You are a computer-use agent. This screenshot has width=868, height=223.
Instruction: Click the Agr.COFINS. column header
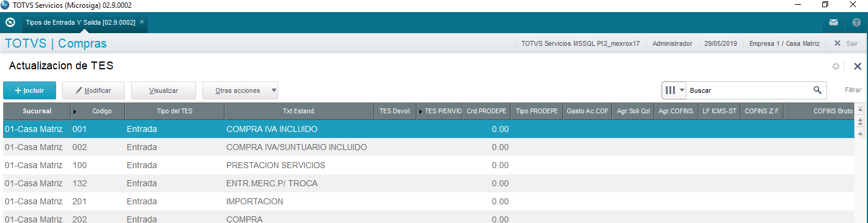pyautogui.click(x=676, y=111)
